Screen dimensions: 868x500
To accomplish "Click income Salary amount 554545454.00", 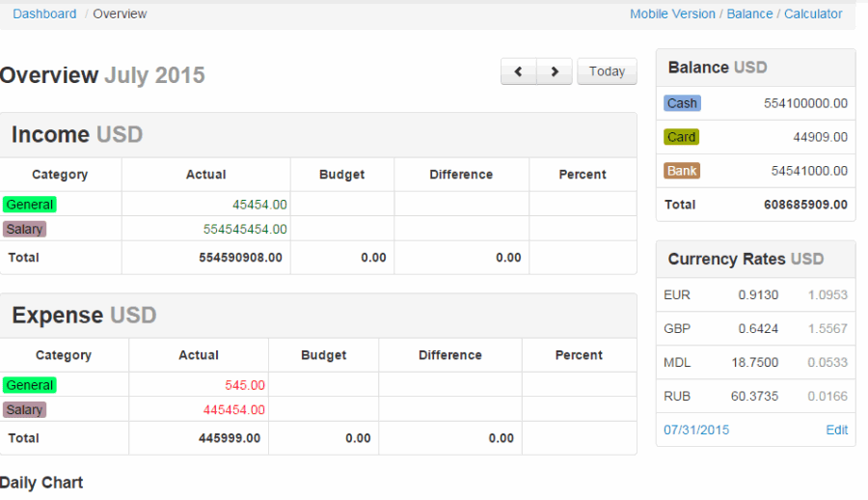I will [245, 230].
